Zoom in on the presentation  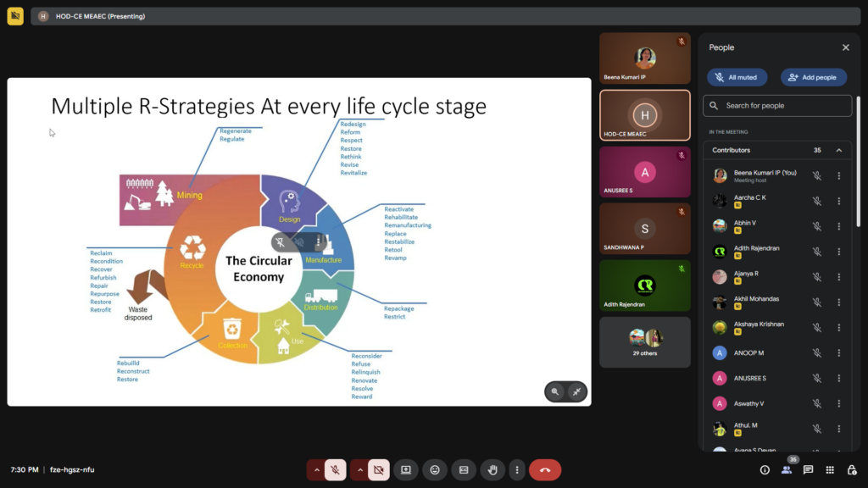[x=555, y=391]
